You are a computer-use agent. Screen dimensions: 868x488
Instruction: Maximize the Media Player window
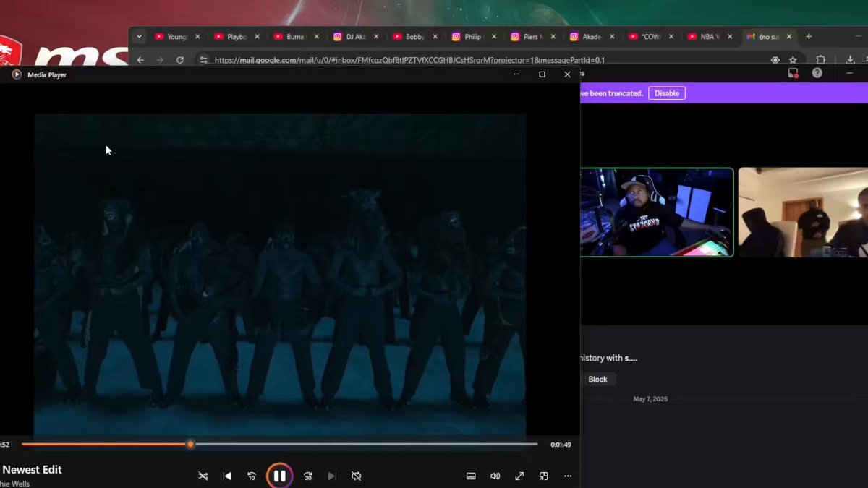[542, 74]
